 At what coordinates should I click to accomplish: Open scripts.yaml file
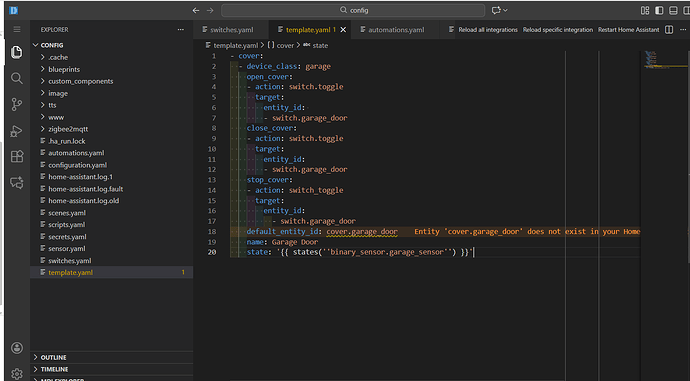(x=66, y=225)
